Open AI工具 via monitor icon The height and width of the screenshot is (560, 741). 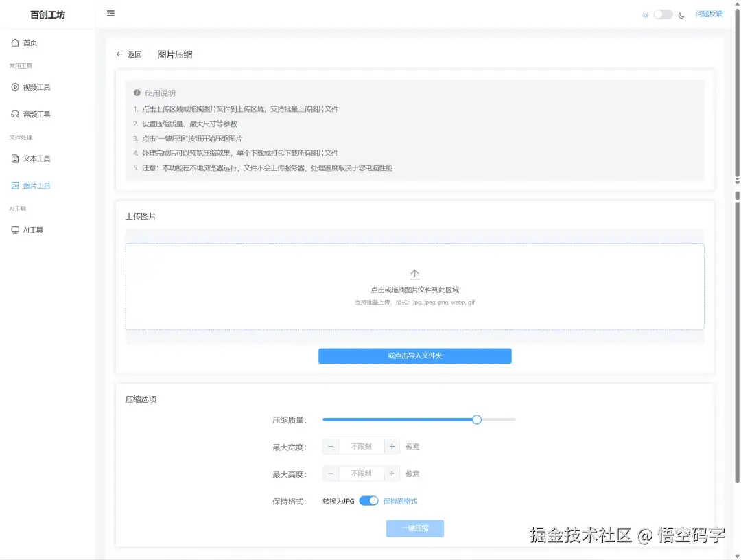coord(16,230)
